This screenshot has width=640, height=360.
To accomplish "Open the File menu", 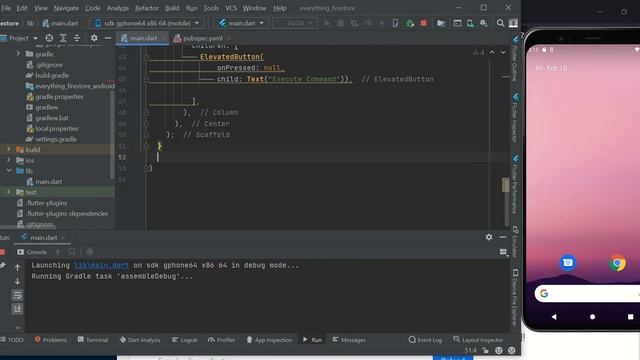I will (x=6, y=8).
